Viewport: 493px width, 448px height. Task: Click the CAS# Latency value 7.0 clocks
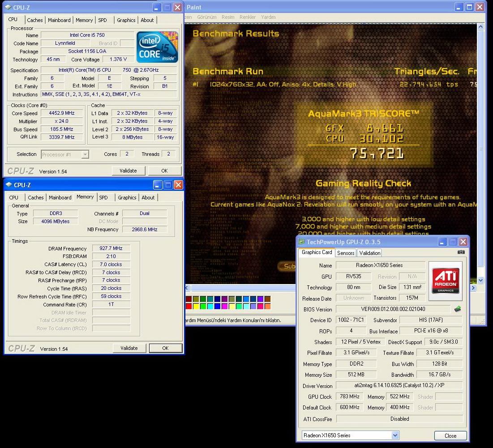point(111,264)
